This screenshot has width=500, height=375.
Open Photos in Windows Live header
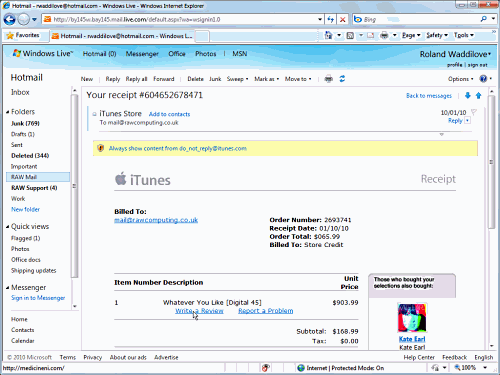click(x=206, y=54)
